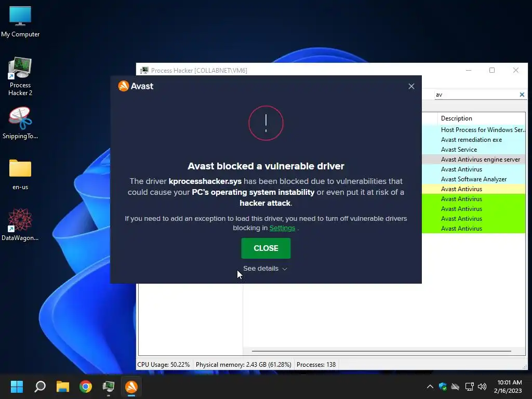
Task: Select Avast Software Analyzer row
Action: pyautogui.click(x=474, y=179)
